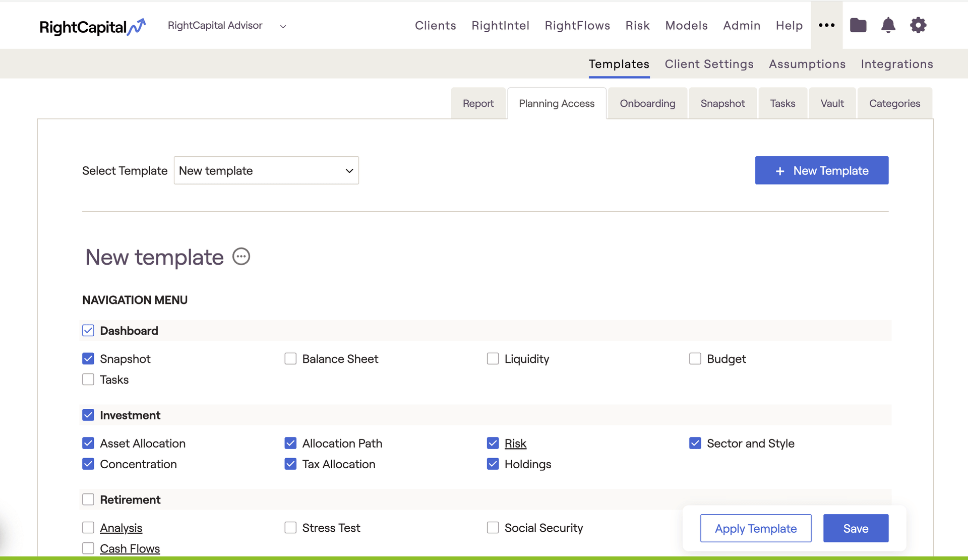Open options icon beside New template title
Screen dimensions: 968x560
click(x=241, y=257)
